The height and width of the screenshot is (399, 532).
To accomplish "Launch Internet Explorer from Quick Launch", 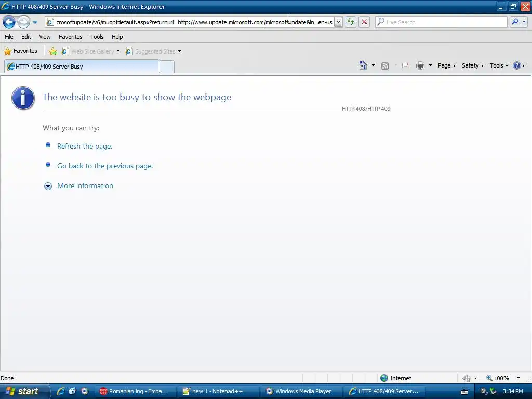I will pos(60,391).
